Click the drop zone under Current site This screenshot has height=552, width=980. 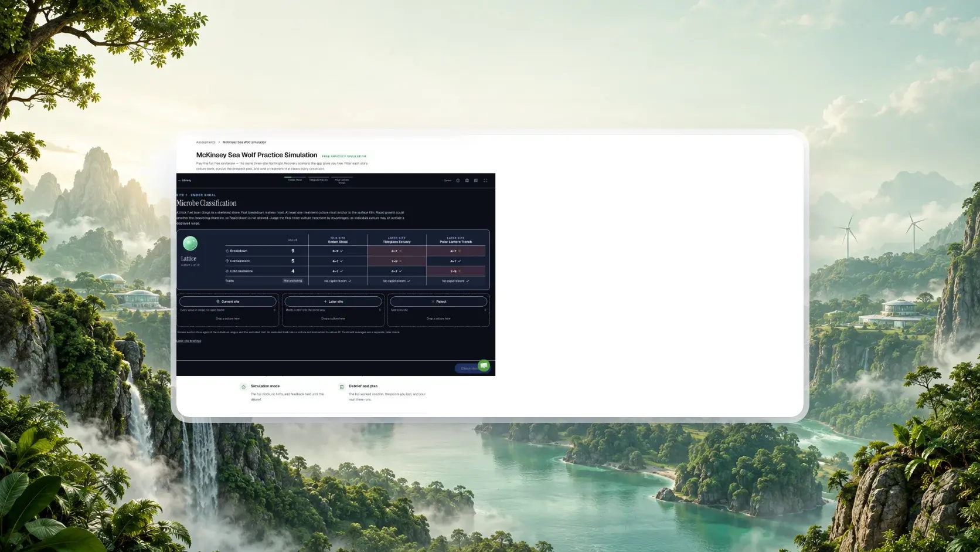click(227, 319)
